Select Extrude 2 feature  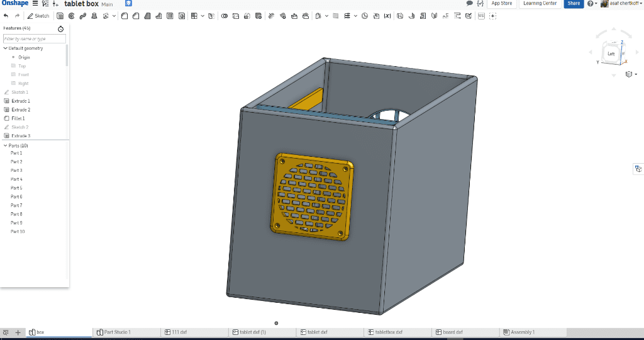[21, 110]
